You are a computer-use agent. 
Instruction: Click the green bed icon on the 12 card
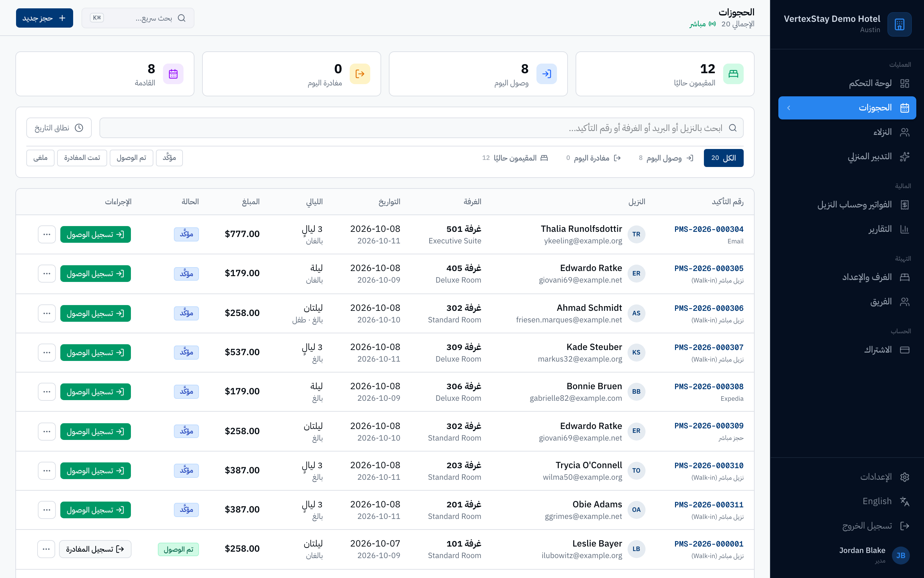click(x=733, y=74)
